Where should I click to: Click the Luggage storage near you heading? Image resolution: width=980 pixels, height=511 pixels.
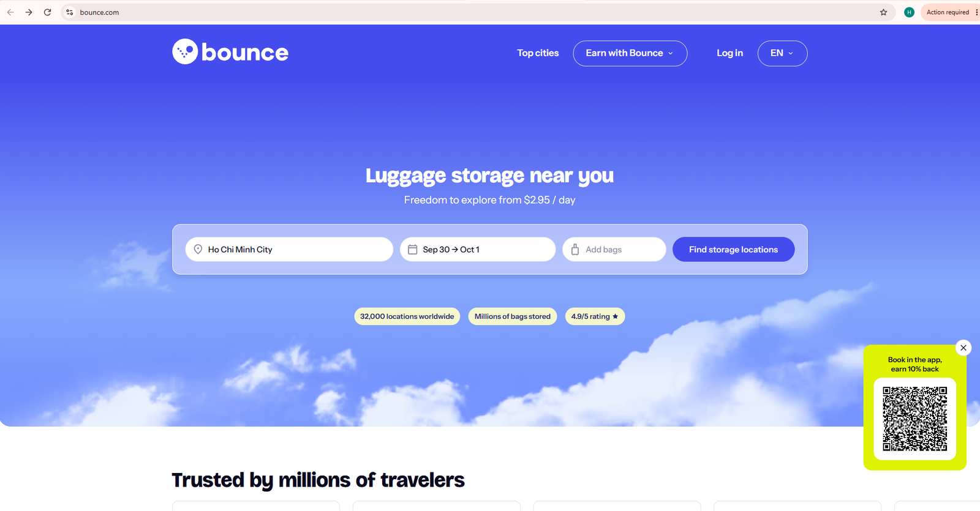(x=489, y=176)
